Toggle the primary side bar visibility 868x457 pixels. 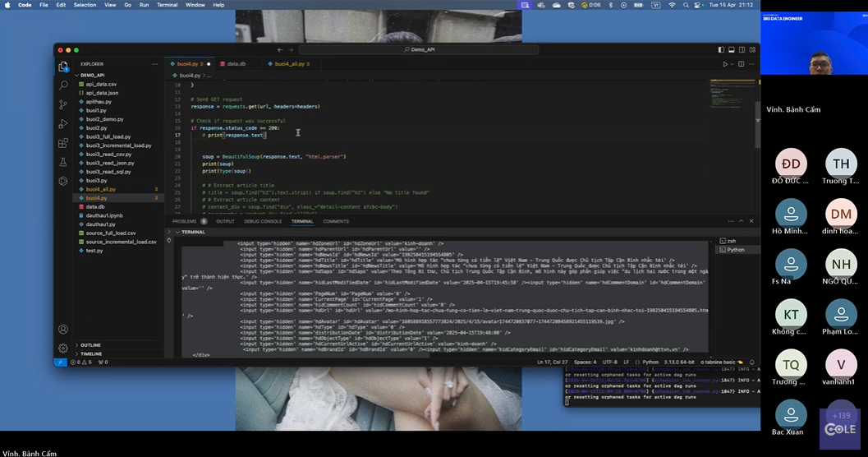721,50
